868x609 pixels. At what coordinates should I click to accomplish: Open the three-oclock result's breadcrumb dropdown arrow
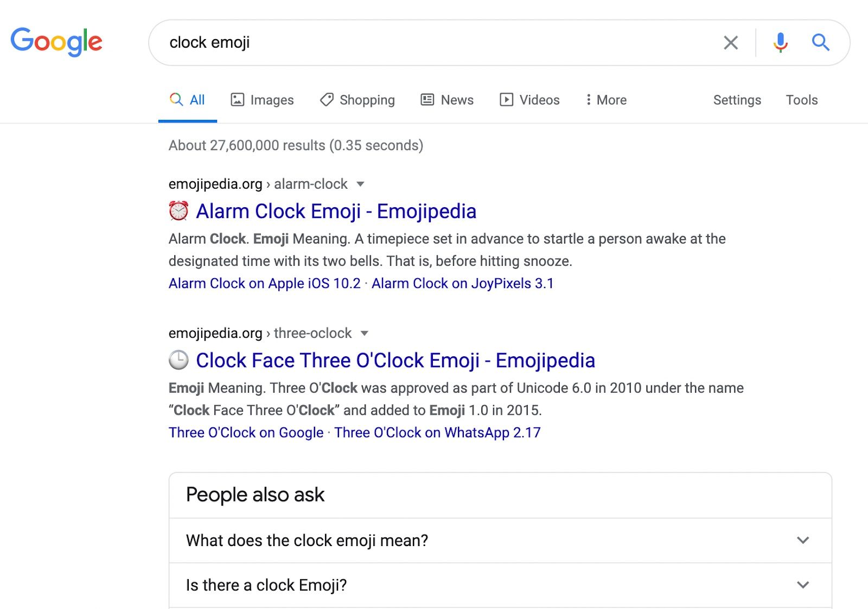tap(365, 334)
